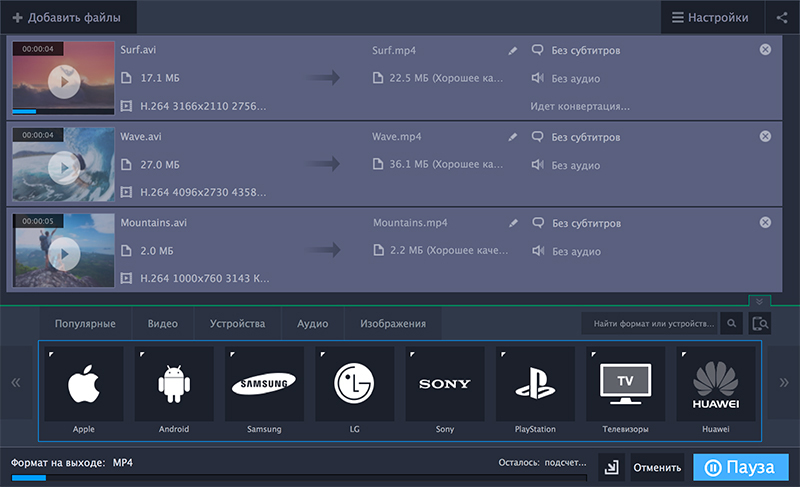Click the H.264 1000x760 video info of Mountains.avi

[x=195, y=278]
